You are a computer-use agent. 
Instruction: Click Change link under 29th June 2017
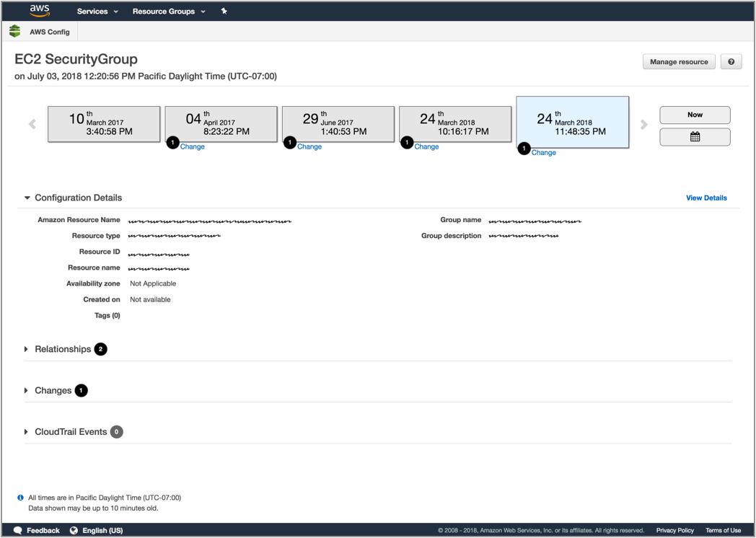point(309,146)
